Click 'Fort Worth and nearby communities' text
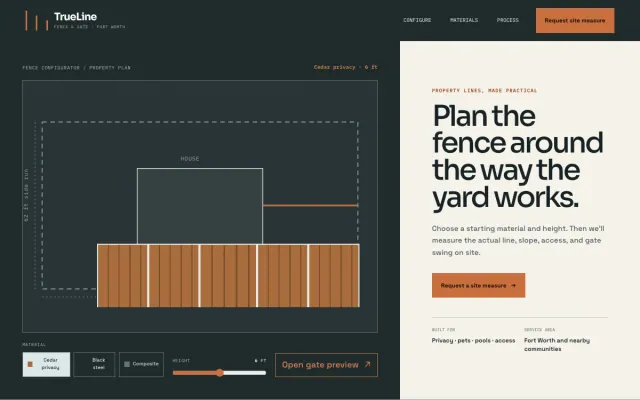The height and width of the screenshot is (400, 640). 557,344
